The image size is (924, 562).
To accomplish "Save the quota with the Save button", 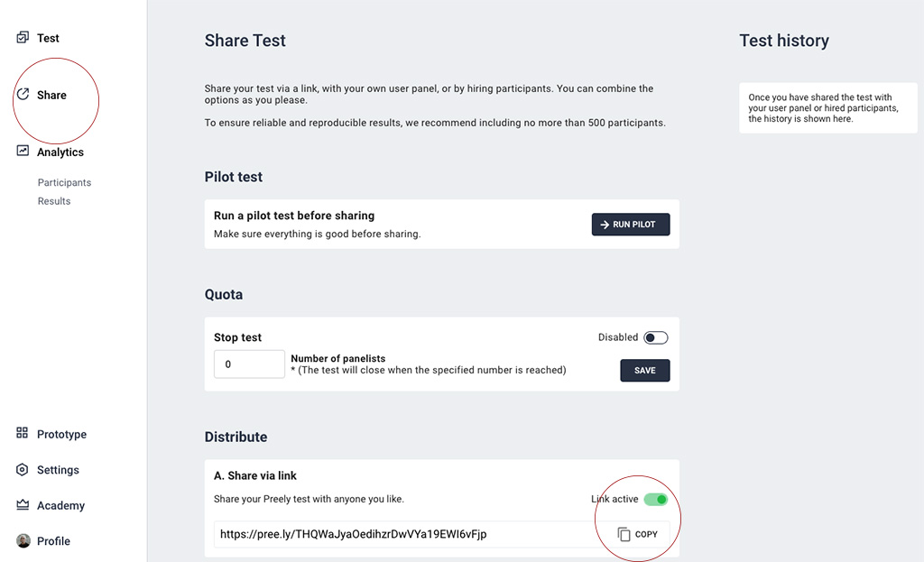I will click(645, 370).
